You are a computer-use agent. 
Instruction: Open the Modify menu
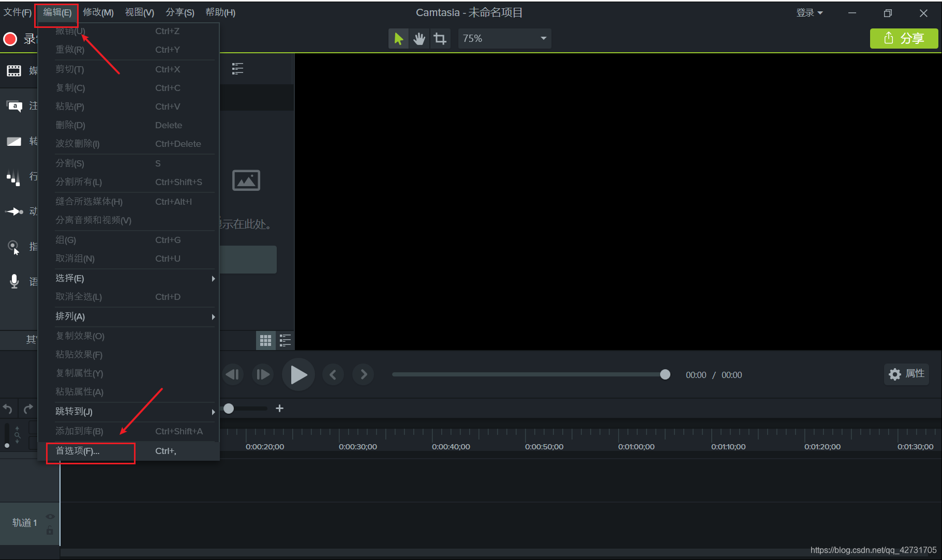[x=98, y=12]
